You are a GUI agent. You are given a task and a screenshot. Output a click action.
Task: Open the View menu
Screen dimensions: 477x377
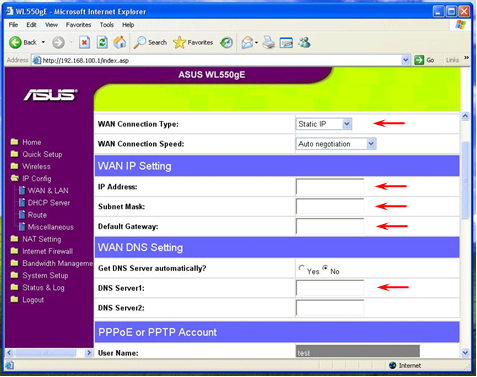point(51,25)
